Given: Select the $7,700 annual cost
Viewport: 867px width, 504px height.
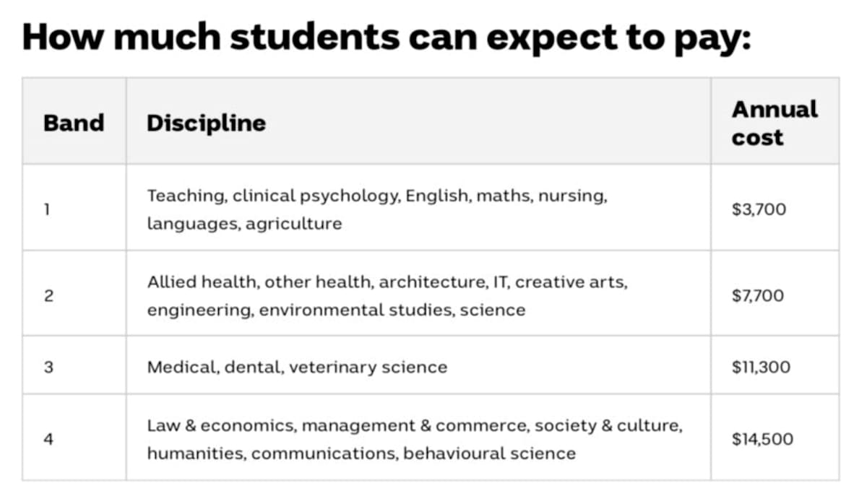Looking at the screenshot, I should coord(757,295).
